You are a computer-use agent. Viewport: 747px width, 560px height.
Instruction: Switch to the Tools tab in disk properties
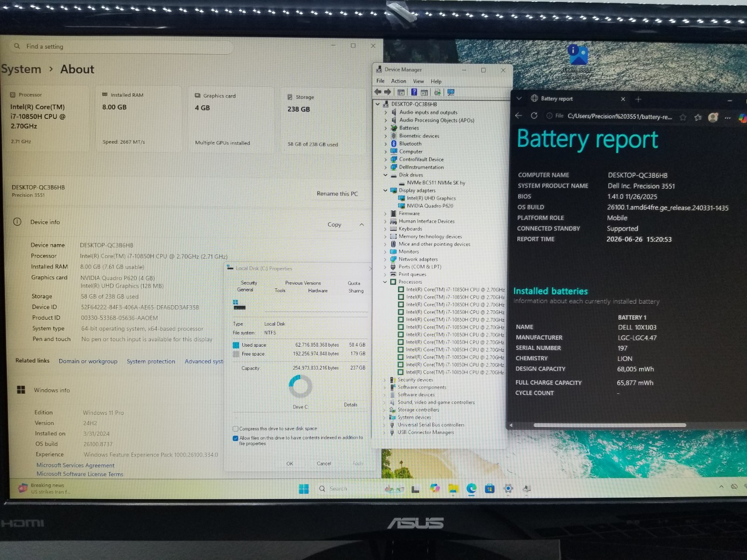pyautogui.click(x=280, y=290)
